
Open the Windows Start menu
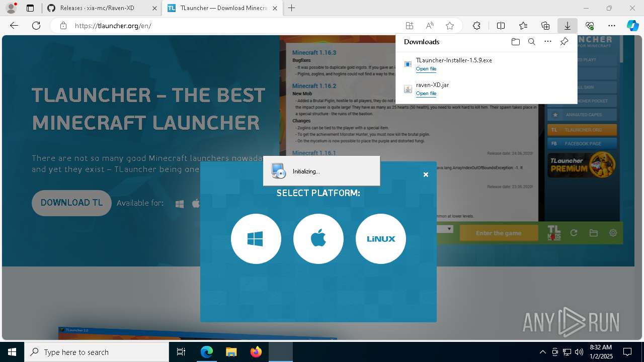[12, 352]
